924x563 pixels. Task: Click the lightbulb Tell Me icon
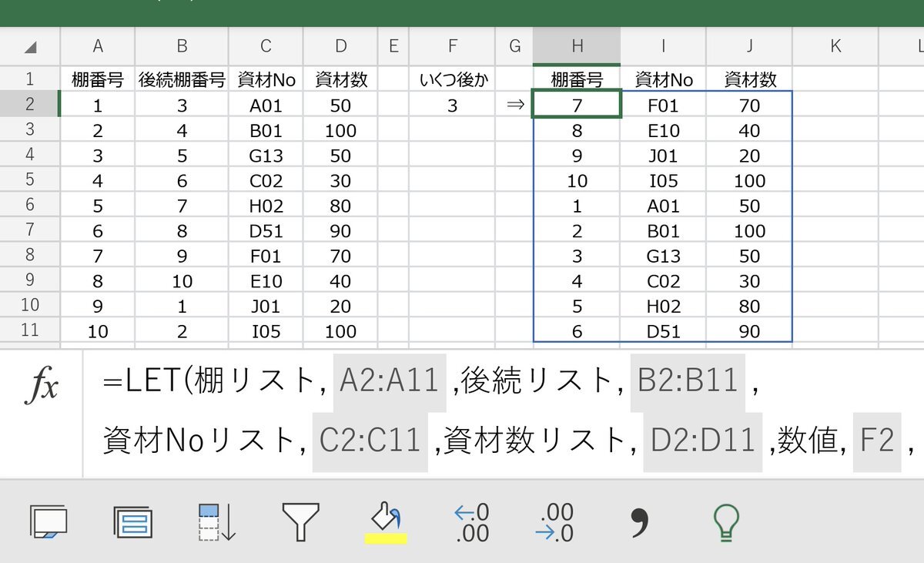pos(725,522)
